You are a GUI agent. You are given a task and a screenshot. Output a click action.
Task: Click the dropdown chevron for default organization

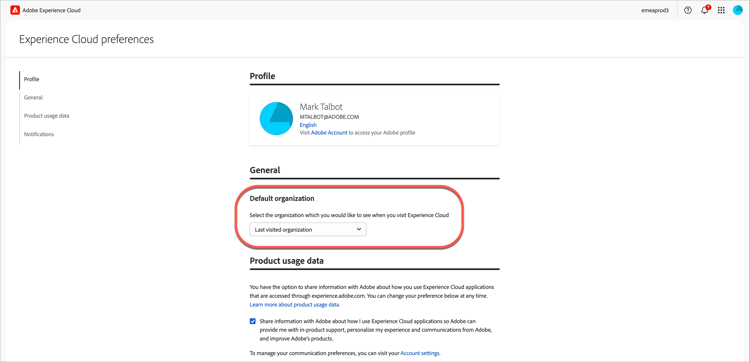[x=359, y=230]
